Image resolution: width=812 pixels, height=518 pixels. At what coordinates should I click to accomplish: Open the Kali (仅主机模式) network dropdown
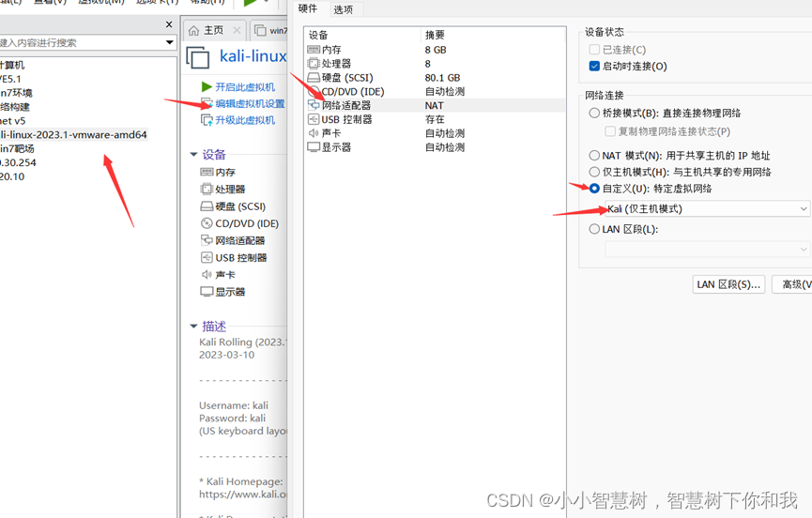(707, 208)
